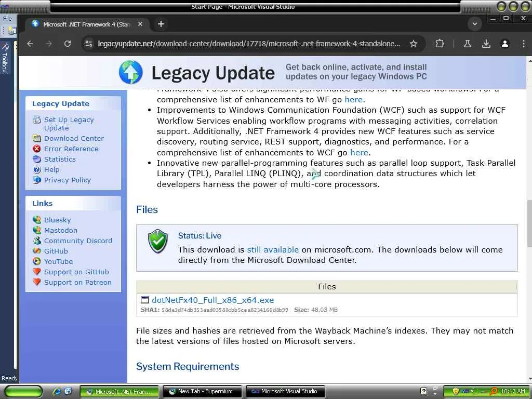Viewport: 532px width, 399px height.
Task: Open the 'still available' link
Action: (273, 250)
